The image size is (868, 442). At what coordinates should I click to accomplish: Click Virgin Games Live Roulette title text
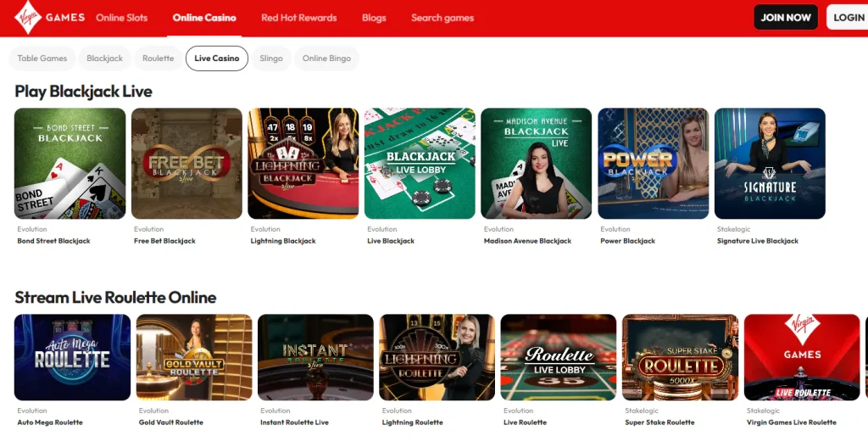tap(792, 422)
